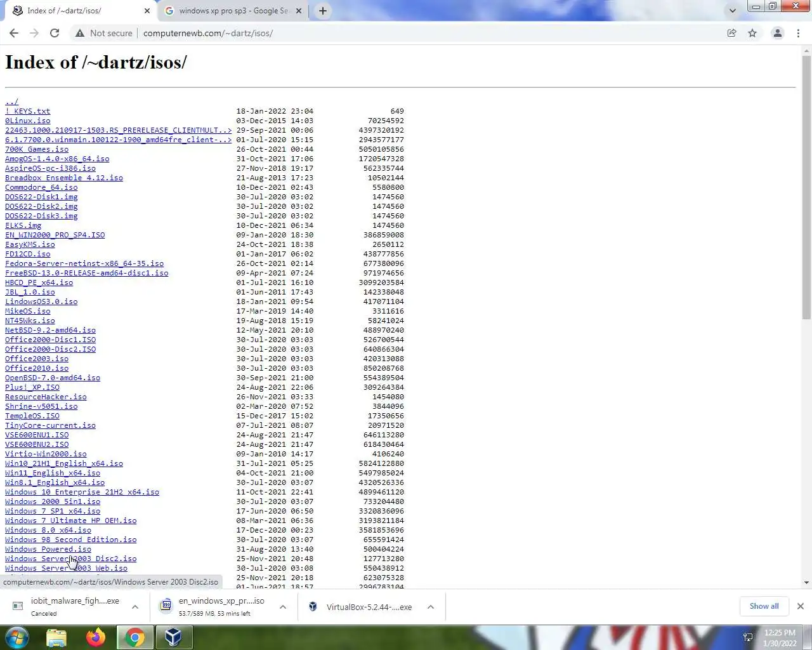Viewport: 812px width, 650px height.
Task: Click the scrollbar down arrow
Action: [x=806, y=582]
